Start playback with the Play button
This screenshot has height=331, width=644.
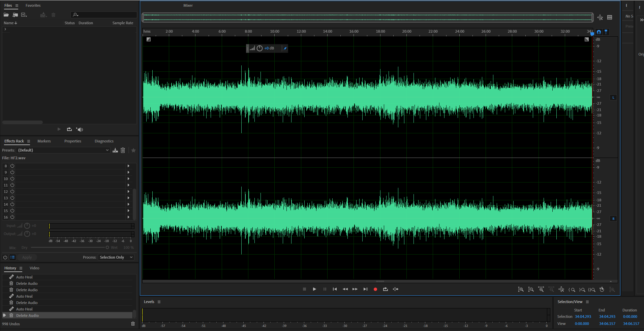pyautogui.click(x=314, y=289)
